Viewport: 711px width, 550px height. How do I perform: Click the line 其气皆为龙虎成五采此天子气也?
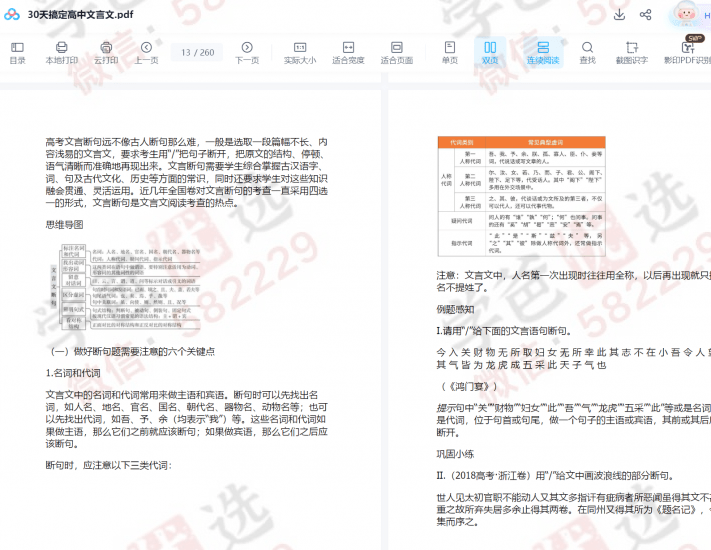(521, 365)
